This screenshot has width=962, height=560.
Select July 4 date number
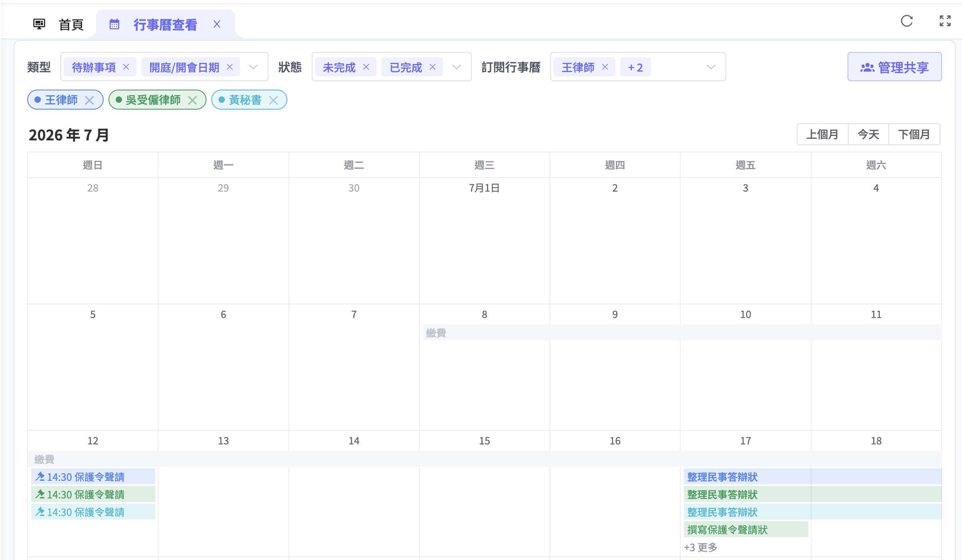pyautogui.click(x=876, y=188)
